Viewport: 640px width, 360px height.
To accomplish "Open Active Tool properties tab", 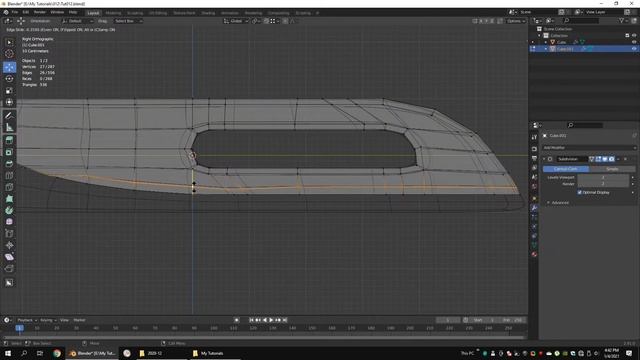I will pos(534,138).
